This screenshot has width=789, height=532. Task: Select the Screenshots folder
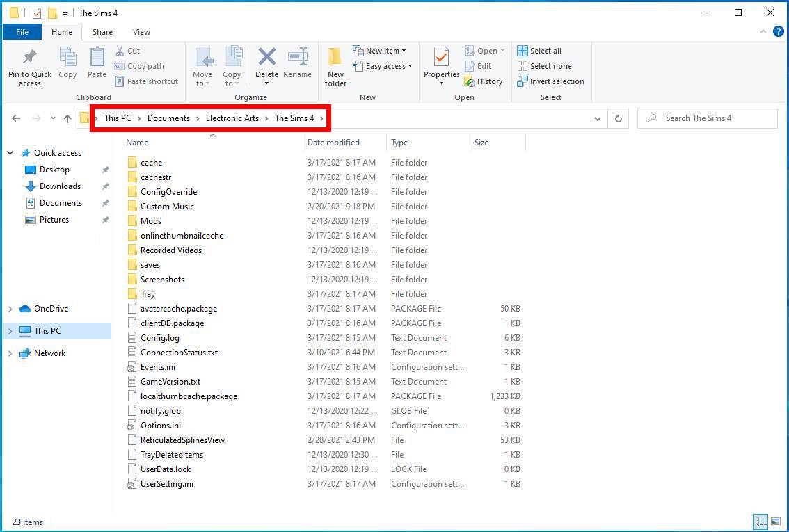coord(162,279)
